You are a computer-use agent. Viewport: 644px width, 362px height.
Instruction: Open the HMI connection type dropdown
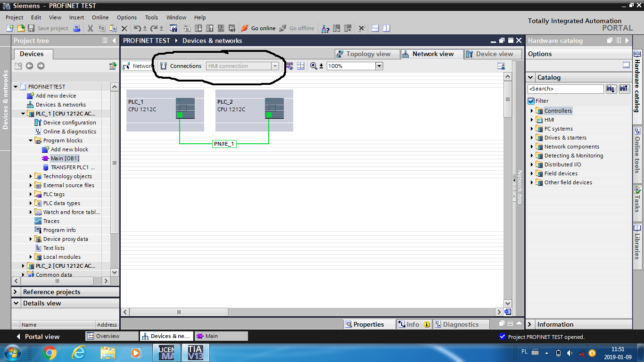coord(275,66)
